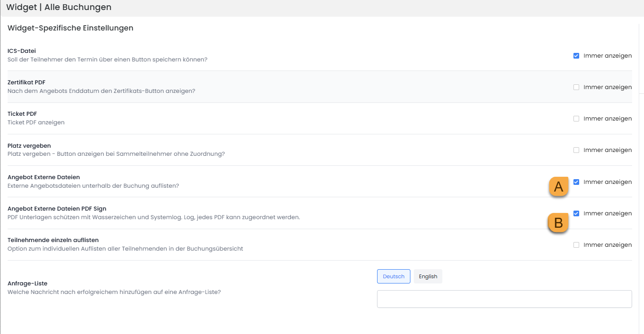Click the 'Ticket PDF anzeigen' description text

pyautogui.click(x=36, y=122)
